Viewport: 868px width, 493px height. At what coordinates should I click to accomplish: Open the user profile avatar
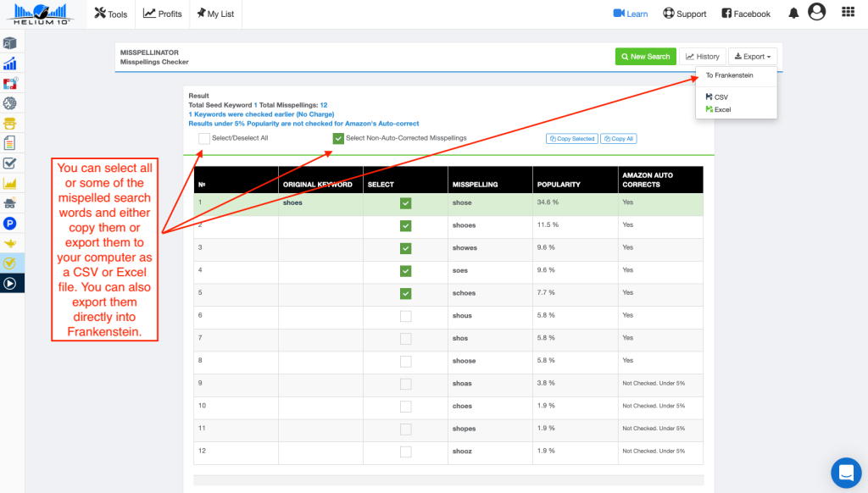click(816, 12)
